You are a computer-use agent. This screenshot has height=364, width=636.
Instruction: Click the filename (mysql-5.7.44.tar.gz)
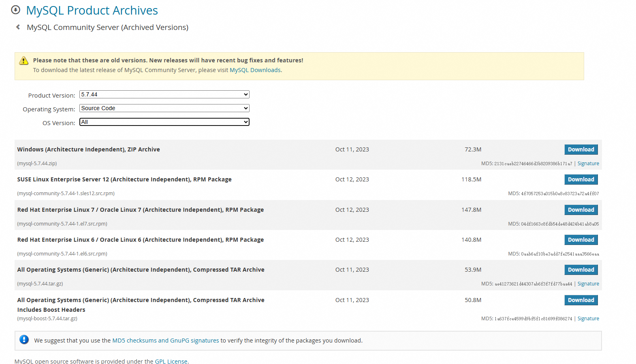[x=40, y=284]
